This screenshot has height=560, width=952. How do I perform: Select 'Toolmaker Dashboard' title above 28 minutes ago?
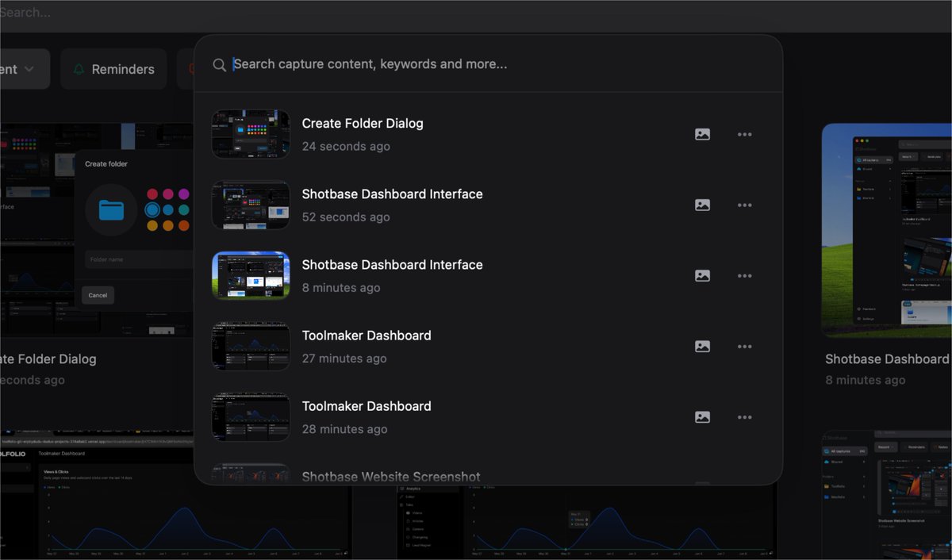(x=367, y=406)
